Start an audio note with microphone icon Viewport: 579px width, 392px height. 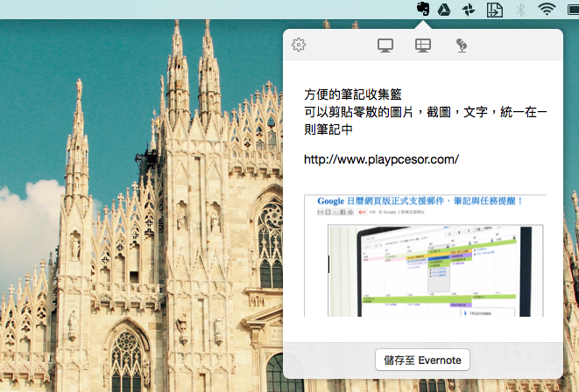461,45
